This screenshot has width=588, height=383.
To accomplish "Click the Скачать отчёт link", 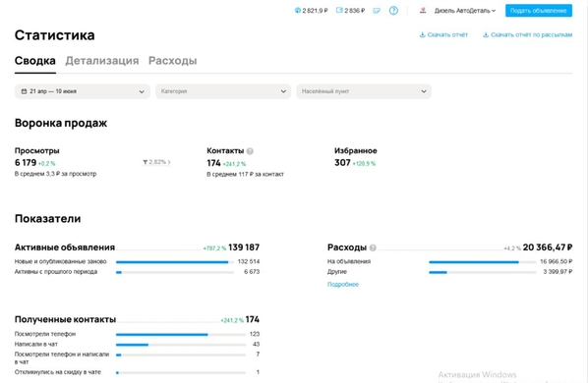I will coord(447,34).
